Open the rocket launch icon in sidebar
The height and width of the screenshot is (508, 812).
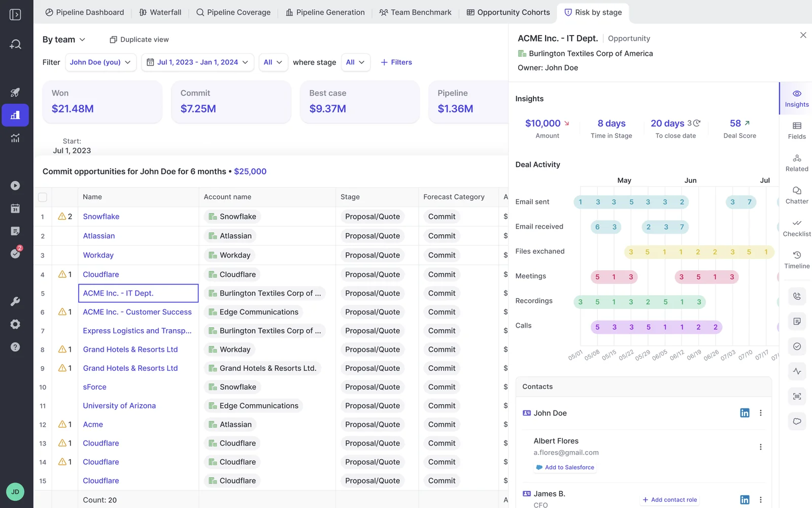pos(15,92)
